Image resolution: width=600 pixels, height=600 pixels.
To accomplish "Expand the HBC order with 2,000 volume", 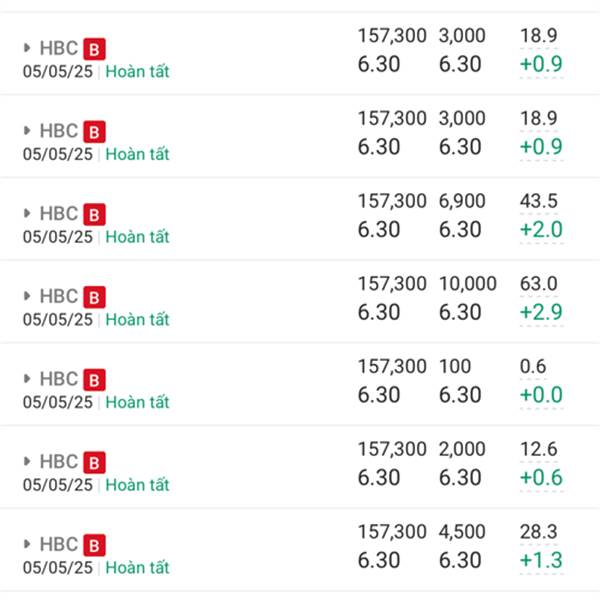I will point(27,461).
